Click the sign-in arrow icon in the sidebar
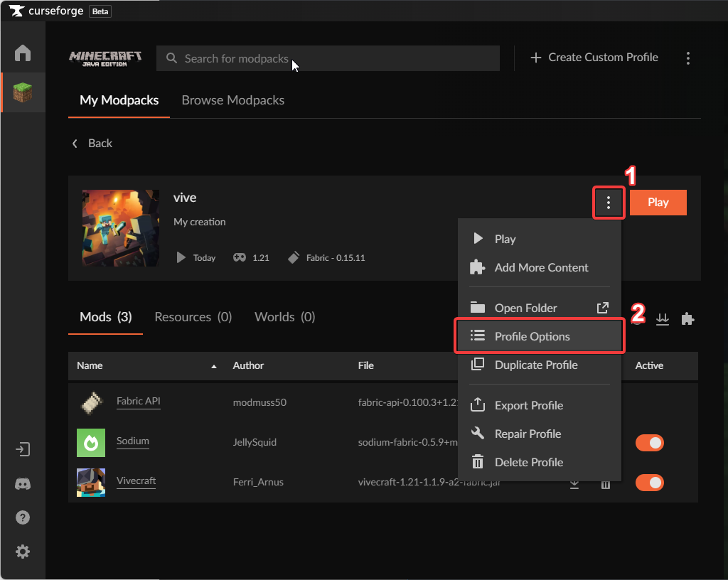Image resolution: width=728 pixels, height=580 pixels. [22, 449]
